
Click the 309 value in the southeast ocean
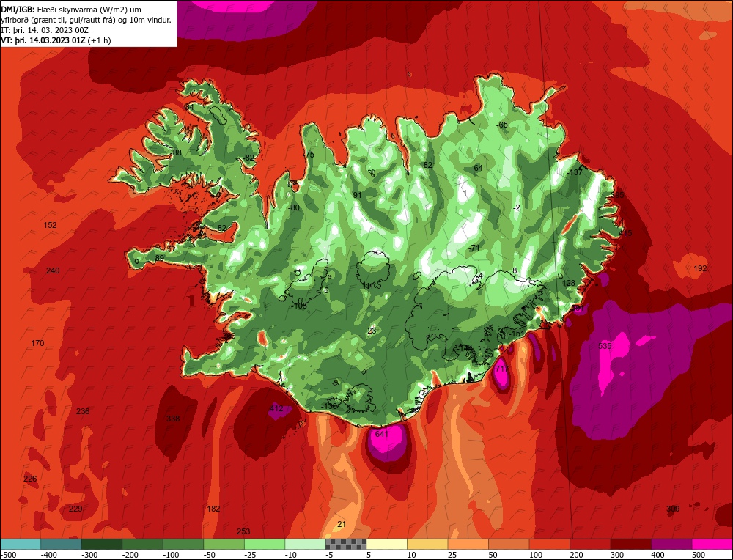pos(673,509)
